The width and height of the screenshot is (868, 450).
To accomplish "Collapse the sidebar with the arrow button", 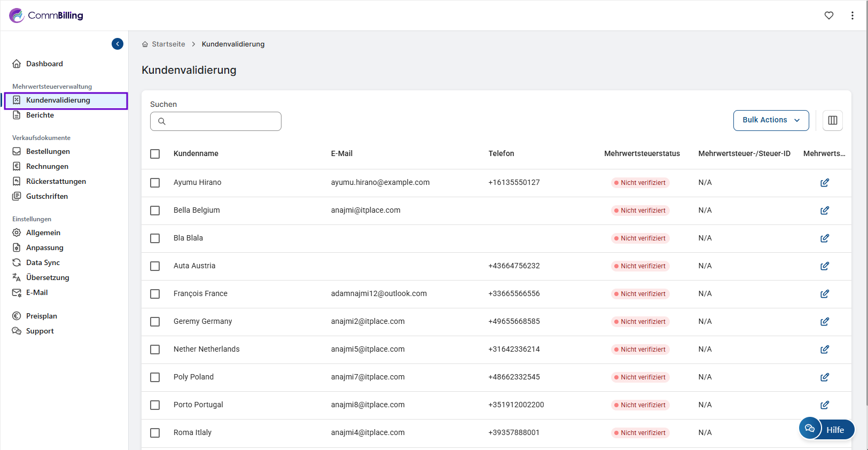I will tap(118, 44).
